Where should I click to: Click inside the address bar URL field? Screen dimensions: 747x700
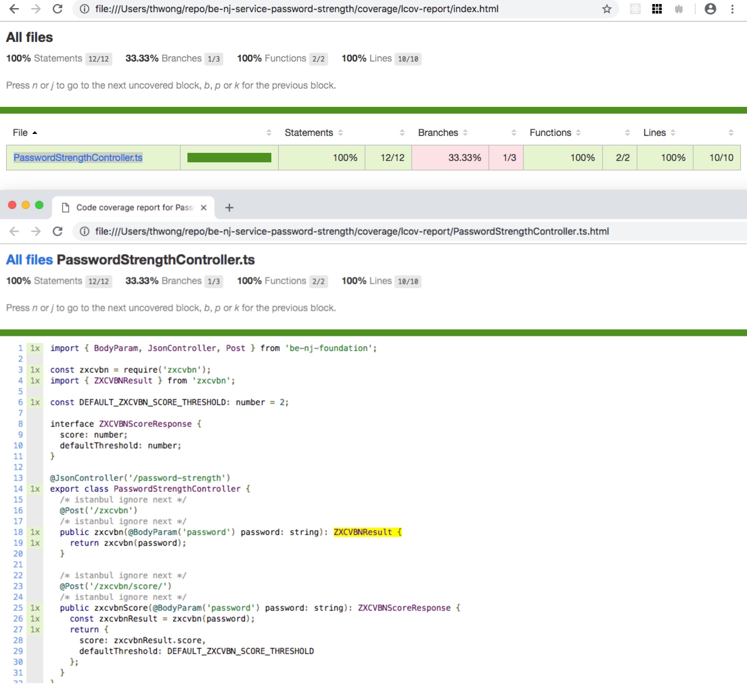(297, 9)
